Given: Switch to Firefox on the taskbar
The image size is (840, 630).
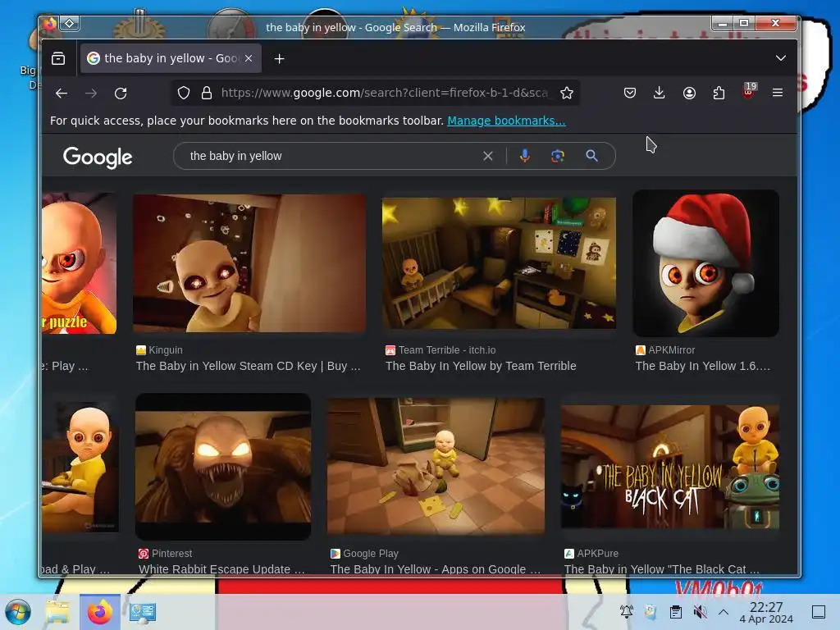Looking at the screenshot, I should [x=99, y=612].
